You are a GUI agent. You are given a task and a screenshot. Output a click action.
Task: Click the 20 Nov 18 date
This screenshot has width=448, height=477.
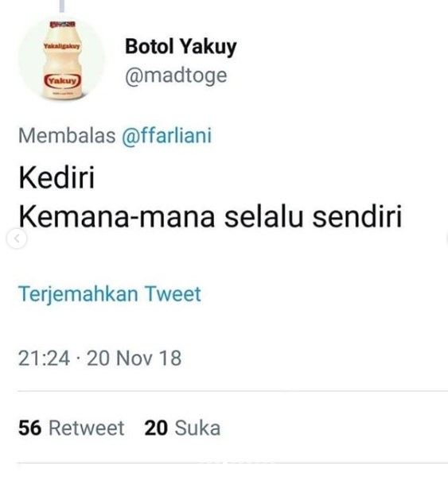pos(134,358)
